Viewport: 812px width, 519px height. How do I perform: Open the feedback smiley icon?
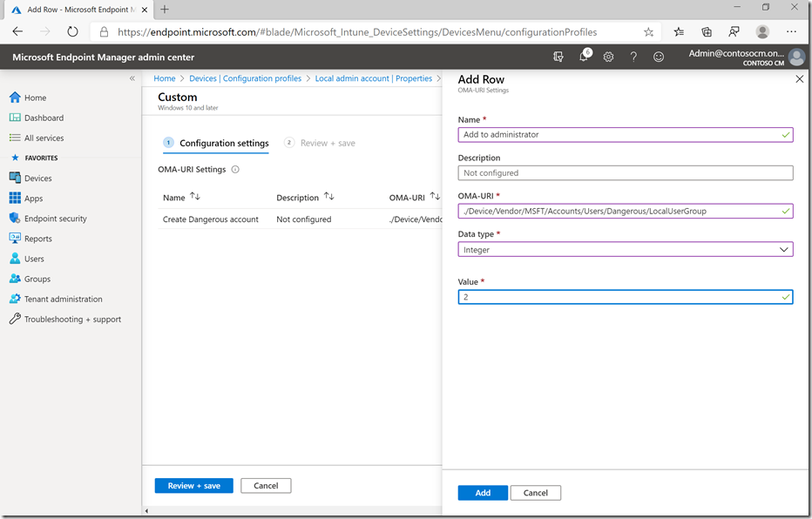click(x=659, y=57)
